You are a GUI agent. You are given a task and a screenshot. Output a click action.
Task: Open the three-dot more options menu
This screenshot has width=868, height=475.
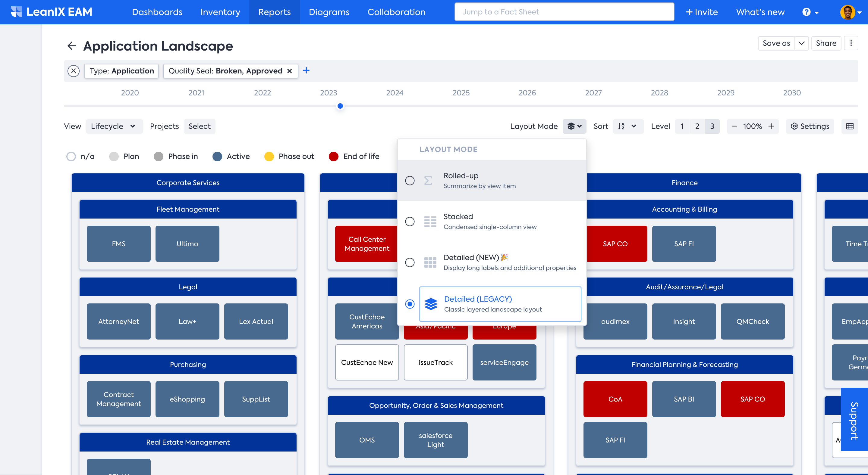[x=851, y=43]
